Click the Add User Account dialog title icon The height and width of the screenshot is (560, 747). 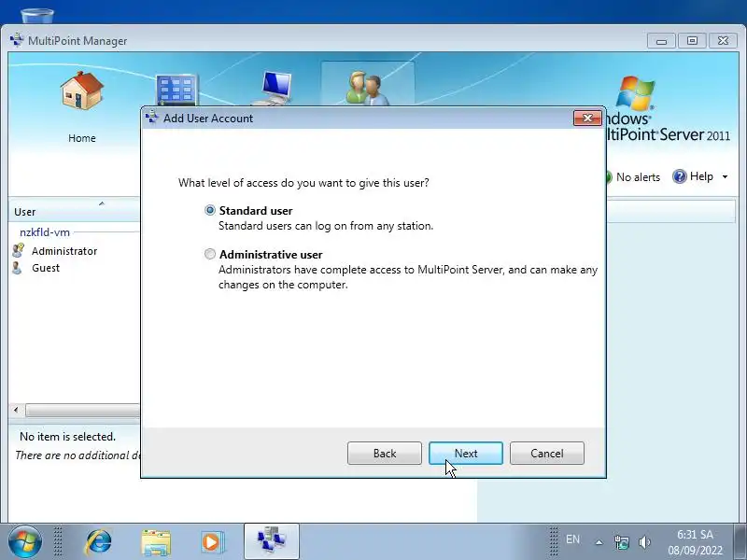coord(151,118)
